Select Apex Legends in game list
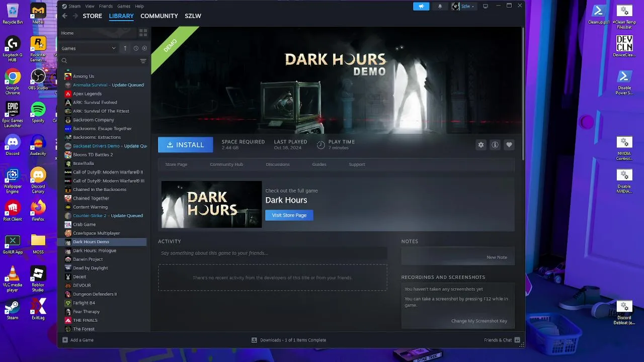Screen dimensions: 644x362 [87, 94]
